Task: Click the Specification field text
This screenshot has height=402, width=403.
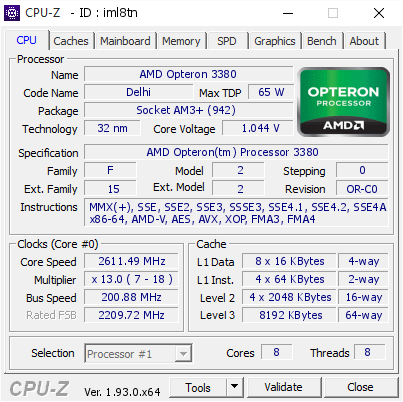Action: pyautogui.click(x=236, y=152)
